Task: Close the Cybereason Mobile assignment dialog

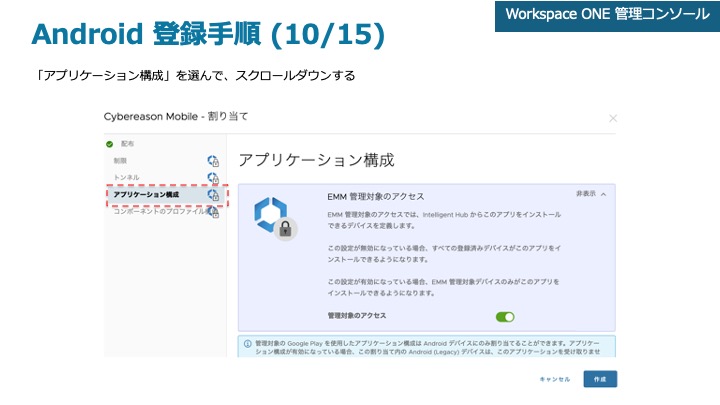Action: 613,118
